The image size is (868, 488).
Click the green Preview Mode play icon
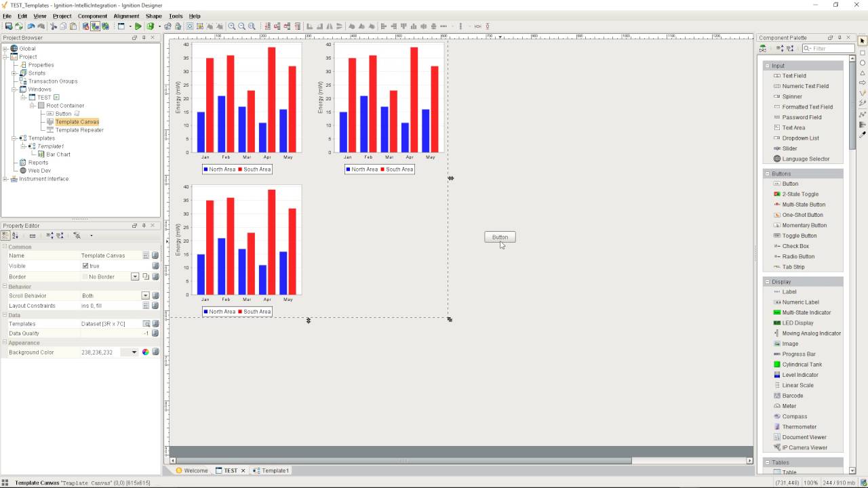tap(138, 26)
